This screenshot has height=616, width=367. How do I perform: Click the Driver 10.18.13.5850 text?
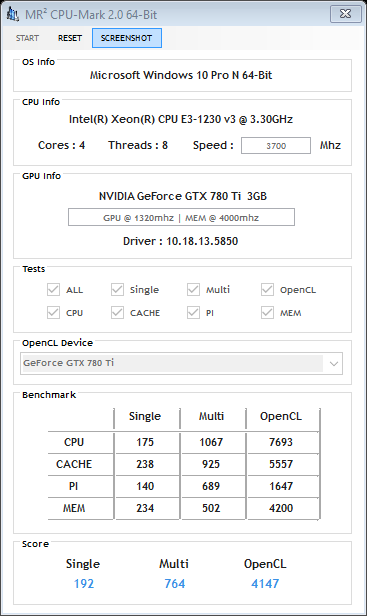point(180,241)
